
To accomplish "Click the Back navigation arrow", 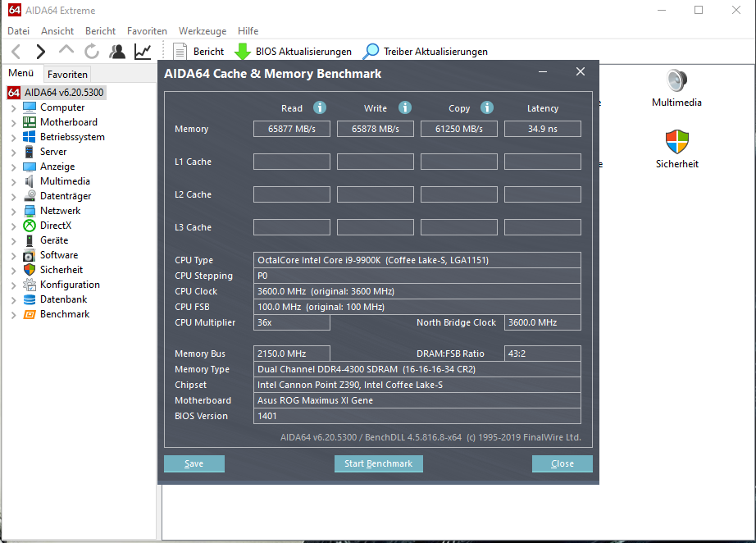I will tap(16, 52).
